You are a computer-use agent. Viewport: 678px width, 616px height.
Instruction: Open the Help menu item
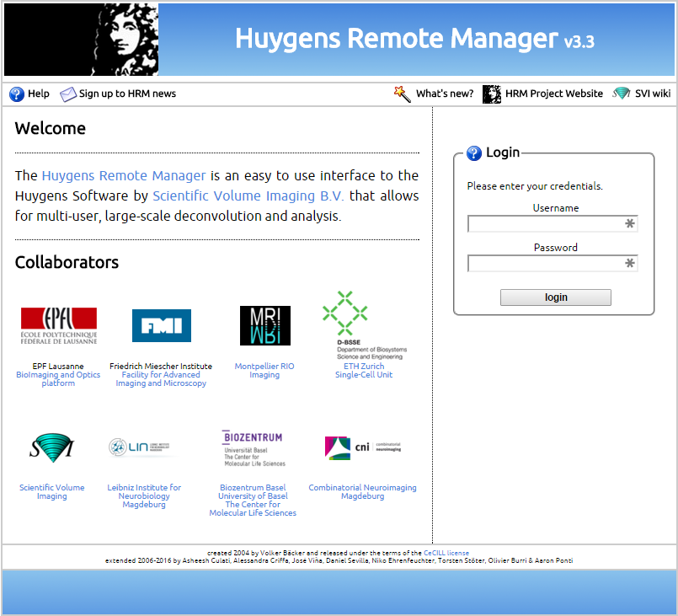click(39, 94)
